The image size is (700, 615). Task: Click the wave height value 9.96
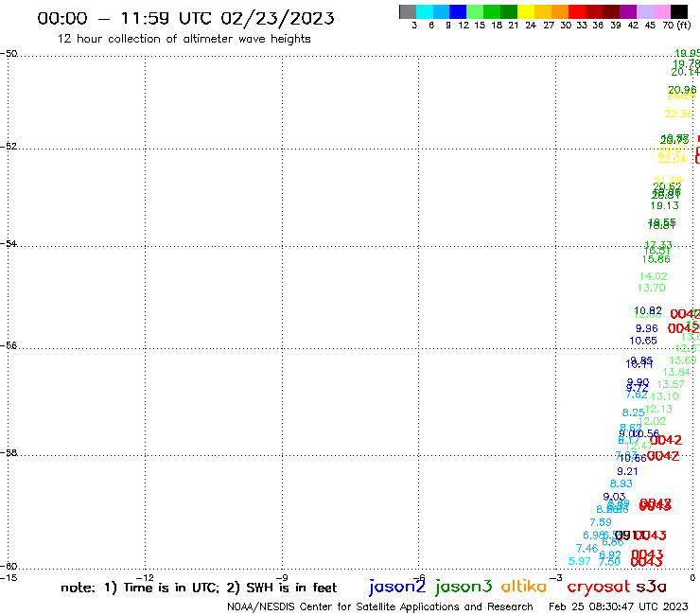646,328
